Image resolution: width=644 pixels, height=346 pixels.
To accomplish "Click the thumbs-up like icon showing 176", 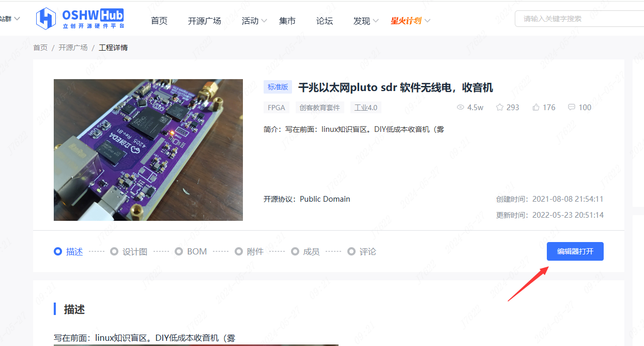I will (x=536, y=108).
